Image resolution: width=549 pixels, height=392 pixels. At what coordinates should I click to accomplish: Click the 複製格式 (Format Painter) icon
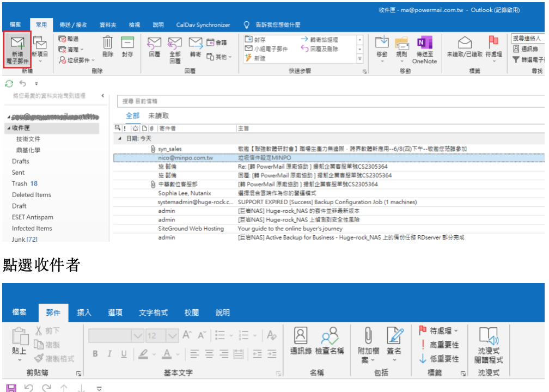(x=39, y=358)
